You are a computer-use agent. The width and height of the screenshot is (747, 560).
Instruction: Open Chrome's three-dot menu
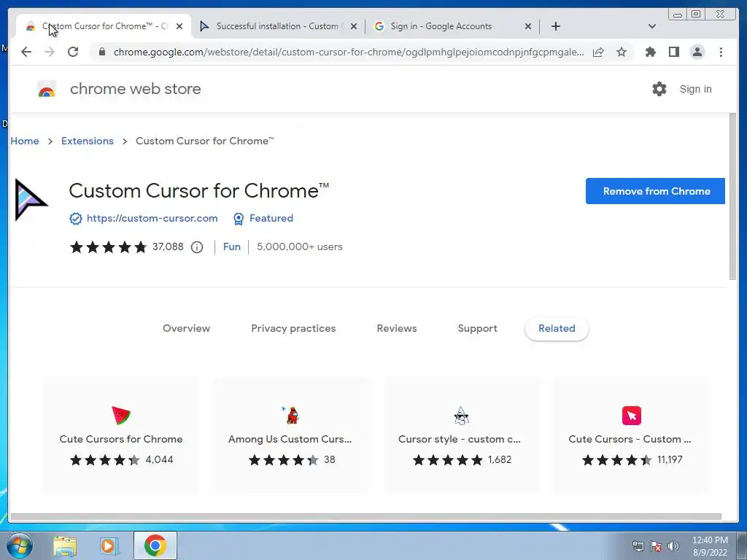click(x=721, y=52)
